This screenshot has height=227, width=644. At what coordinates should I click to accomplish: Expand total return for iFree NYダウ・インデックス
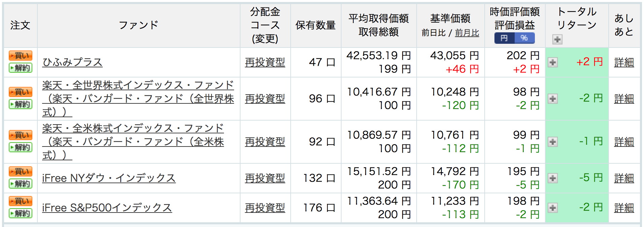[552, 178]
